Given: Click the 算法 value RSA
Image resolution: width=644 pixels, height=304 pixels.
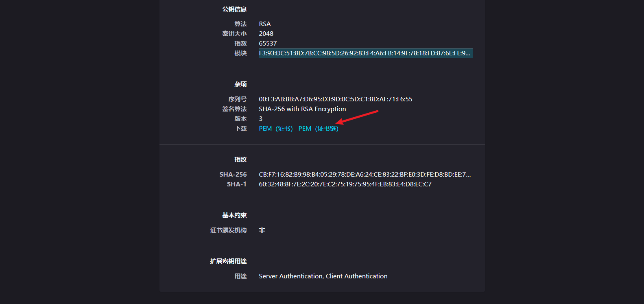Looking at the screenshot, I should (x=264, y=24).
